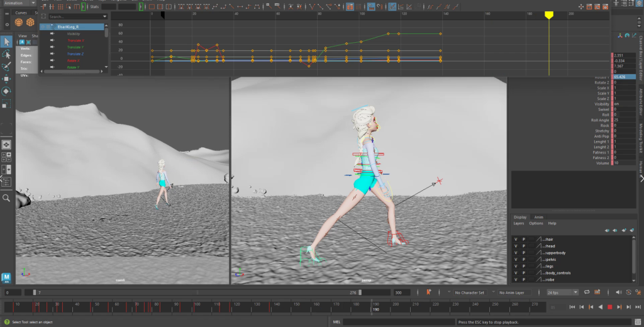644x327 pixels.
Task: Step to the next key
Action: (x=619, y=307)
